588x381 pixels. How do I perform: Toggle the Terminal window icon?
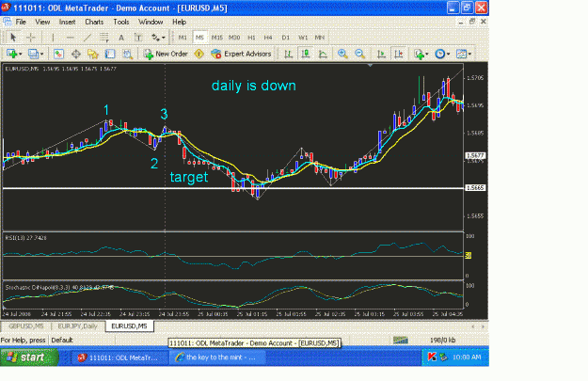(x=110, y=54)
